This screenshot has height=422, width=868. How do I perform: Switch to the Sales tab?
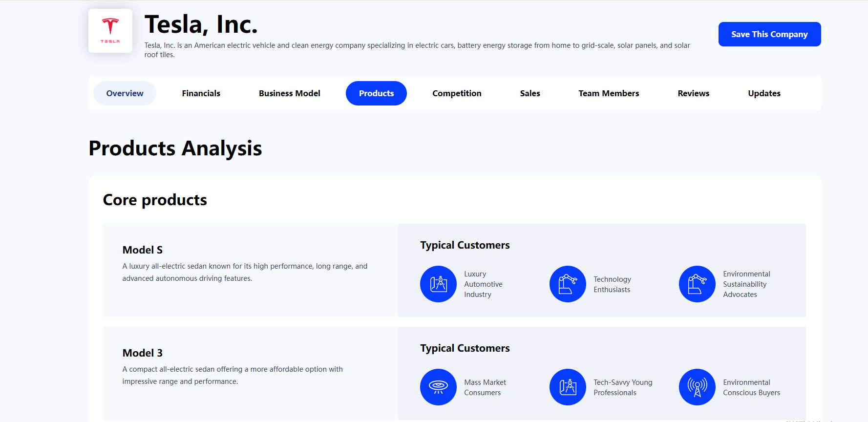(530, 93)
